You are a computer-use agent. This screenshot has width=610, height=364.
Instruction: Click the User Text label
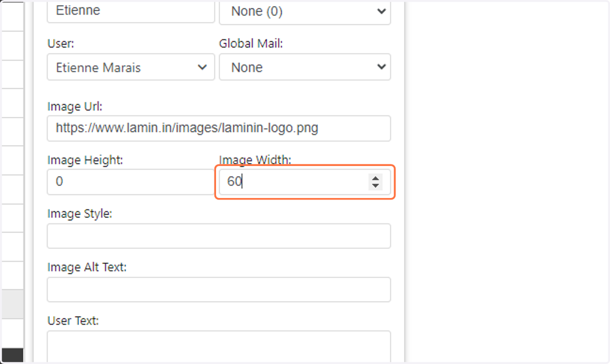pyautogui.click(x=73, y=321)
